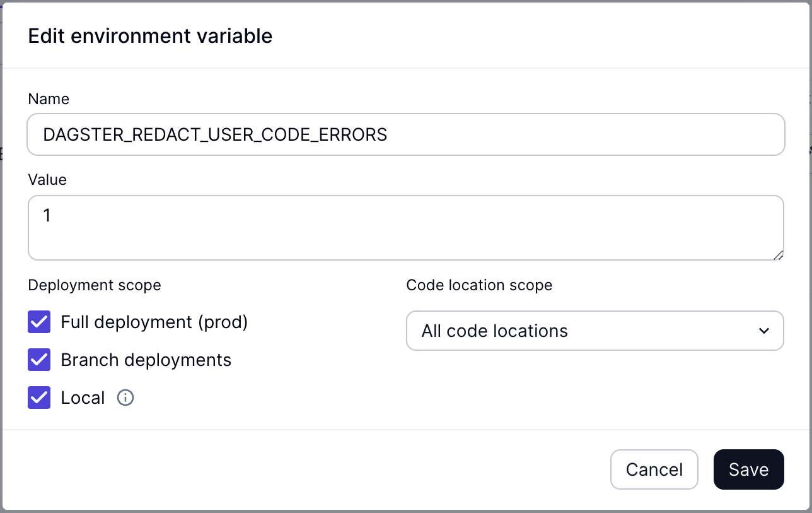Disable the Branch deployments scope
The width and height of the screenshot is (812, 513).
[38, 360]
